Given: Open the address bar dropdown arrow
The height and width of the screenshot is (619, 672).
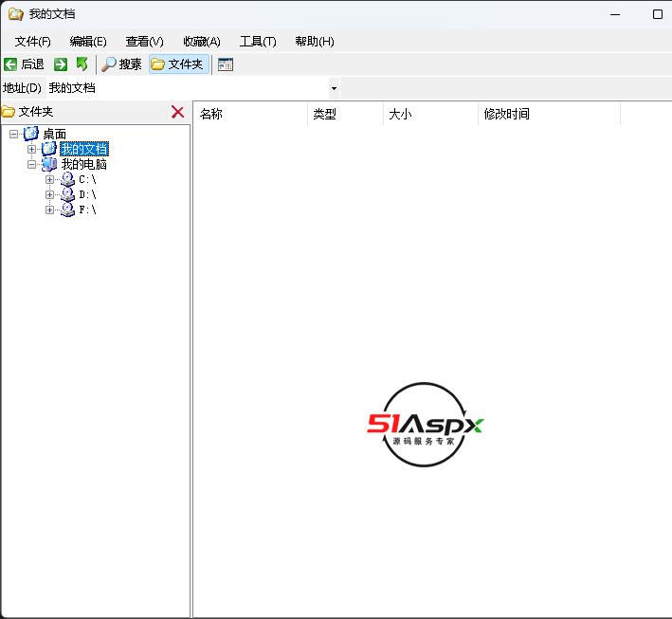Looking at the screenshot, I should pyautogui.click(x=334, y=88).
